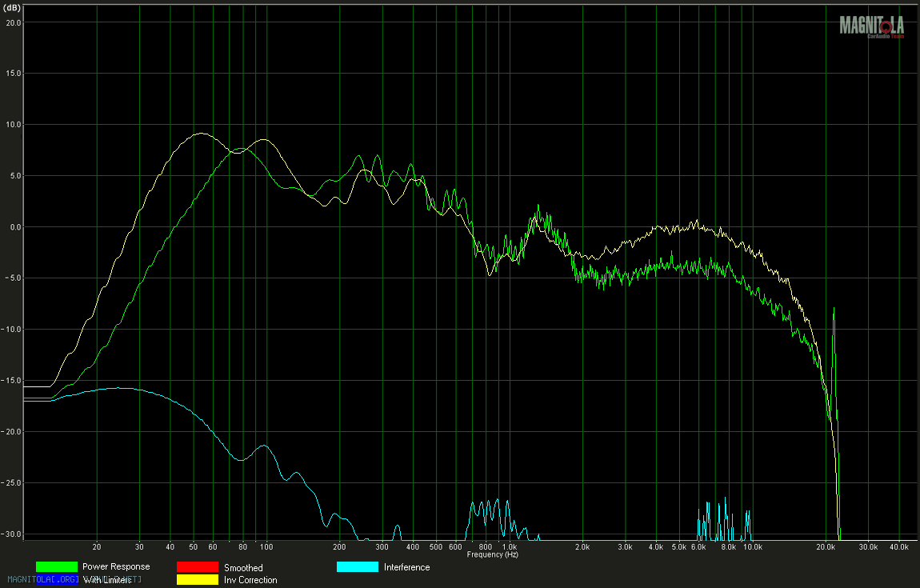This screenshot has height=588, width=920.
Task: Click the MAGNITOLA[.ORG] watermark text
Action: coord(40,579)
